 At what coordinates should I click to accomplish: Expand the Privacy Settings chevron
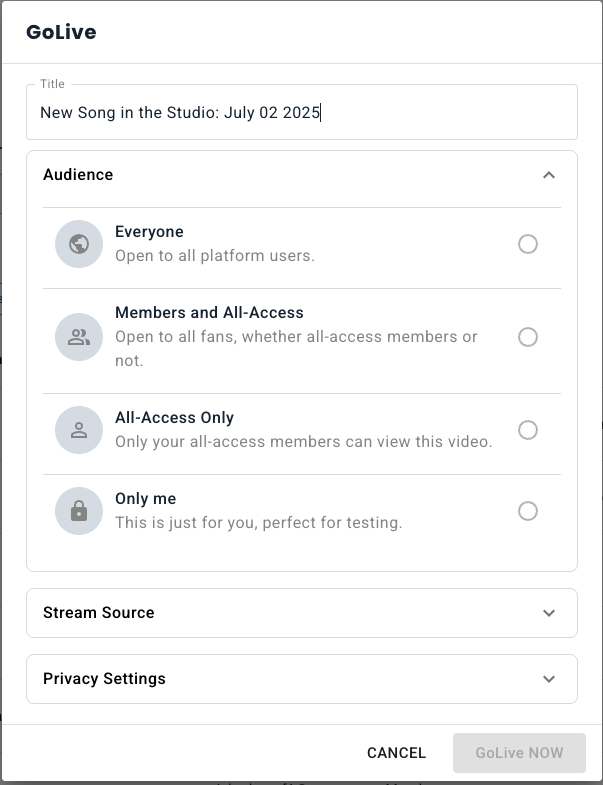548,679
